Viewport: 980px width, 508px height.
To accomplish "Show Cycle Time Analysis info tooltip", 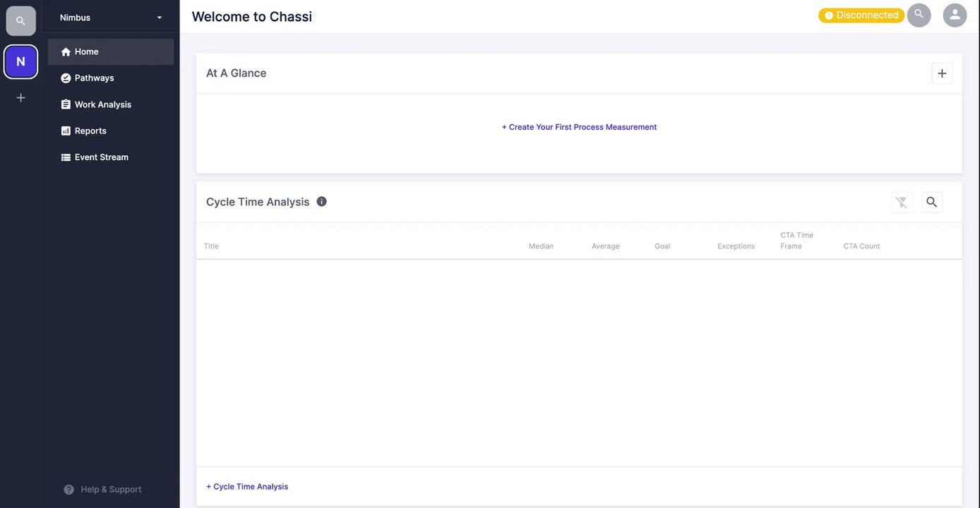I will pos(322,202).
